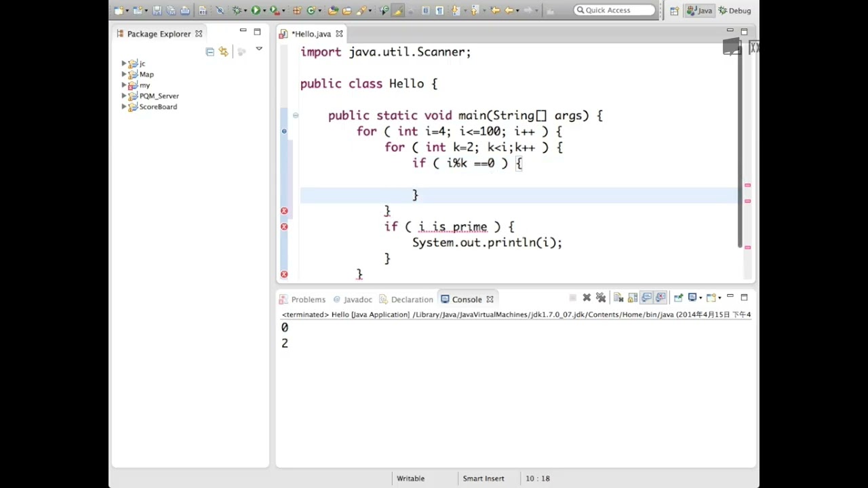The image size is (868, 488).
Task: Click the Quick Access search field
Action: 614,10
